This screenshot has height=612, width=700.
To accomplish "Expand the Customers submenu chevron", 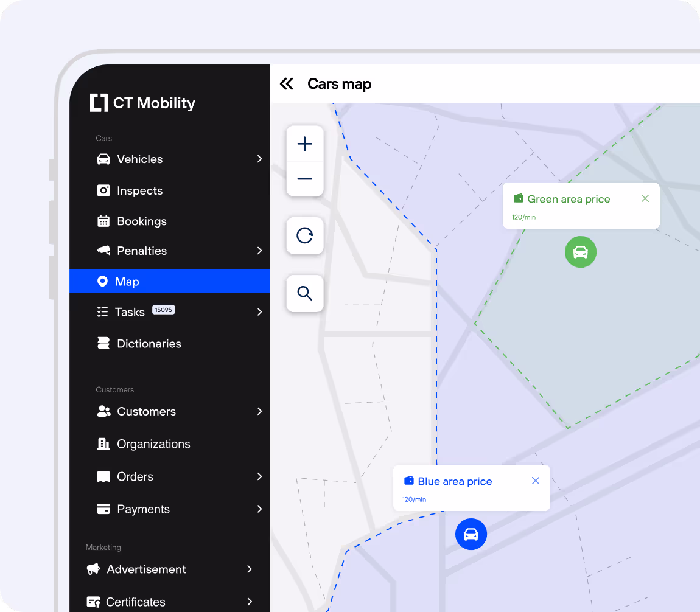I will pos(259,411).
